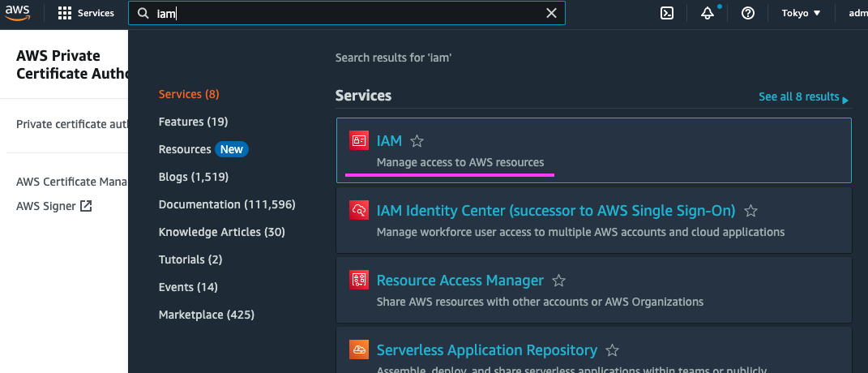Click the 'Search results for 'iam'' text
This screenshot has width=868, height=373.
(394, 58)
